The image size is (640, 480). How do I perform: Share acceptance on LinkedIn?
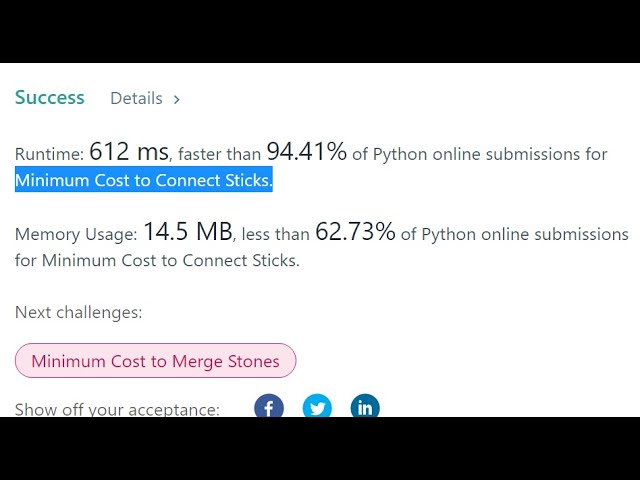(365, 406)
